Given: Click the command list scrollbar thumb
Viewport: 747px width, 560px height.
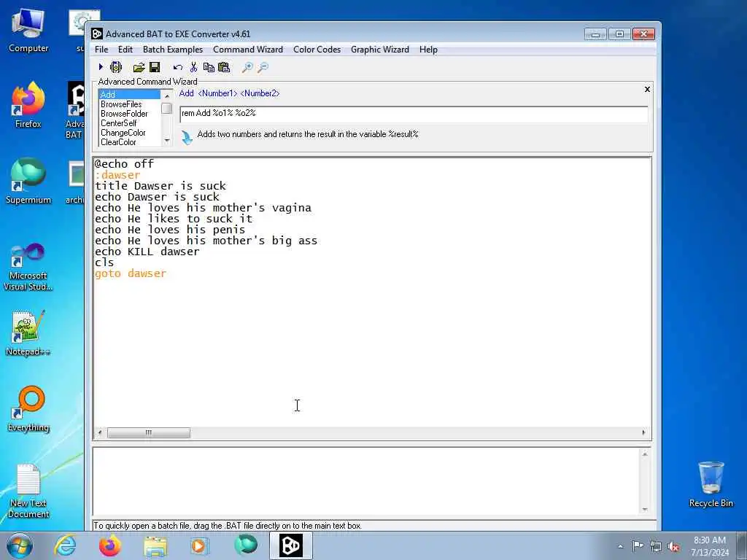Looking at the screenshot, I should click(167, 108).
